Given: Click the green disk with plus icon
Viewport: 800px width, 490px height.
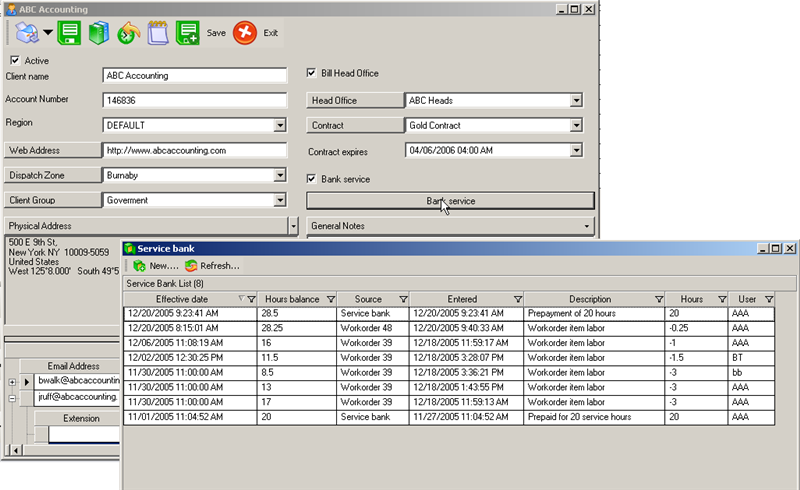Looking at the screenshot, I should pyautogui.click(x=187, y=33).
